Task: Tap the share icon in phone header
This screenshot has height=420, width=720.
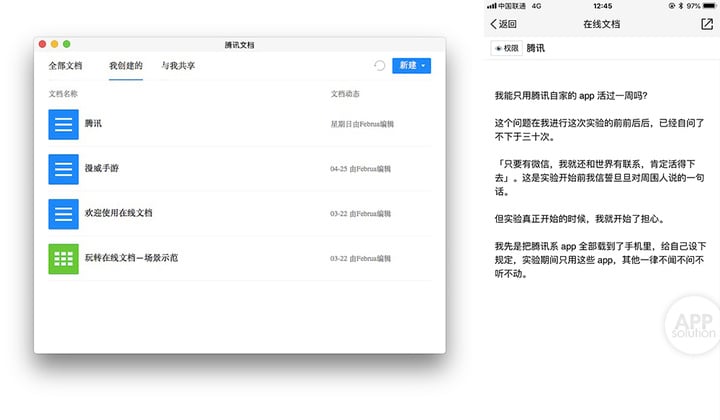Action: click(x=707, y=24)
